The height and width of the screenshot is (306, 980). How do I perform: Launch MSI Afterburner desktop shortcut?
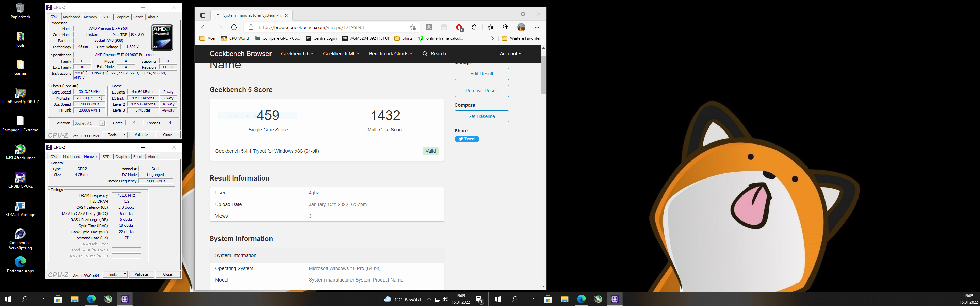point(20,152)
